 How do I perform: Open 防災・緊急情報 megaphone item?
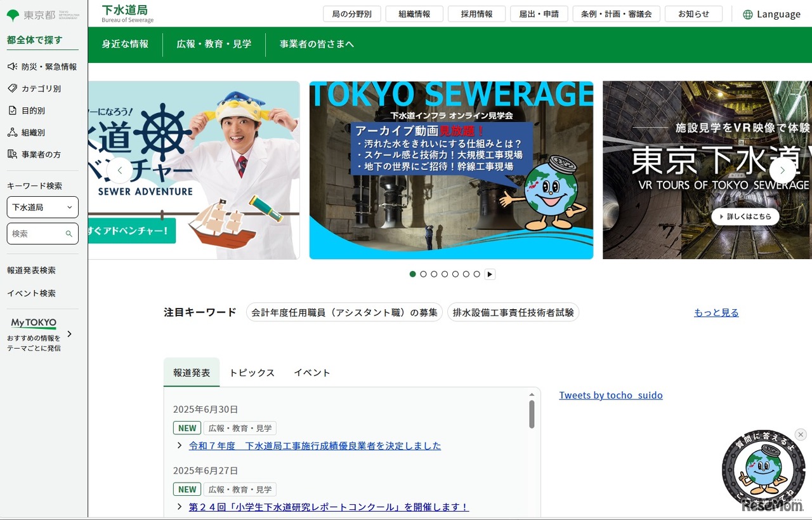(12, 67)
